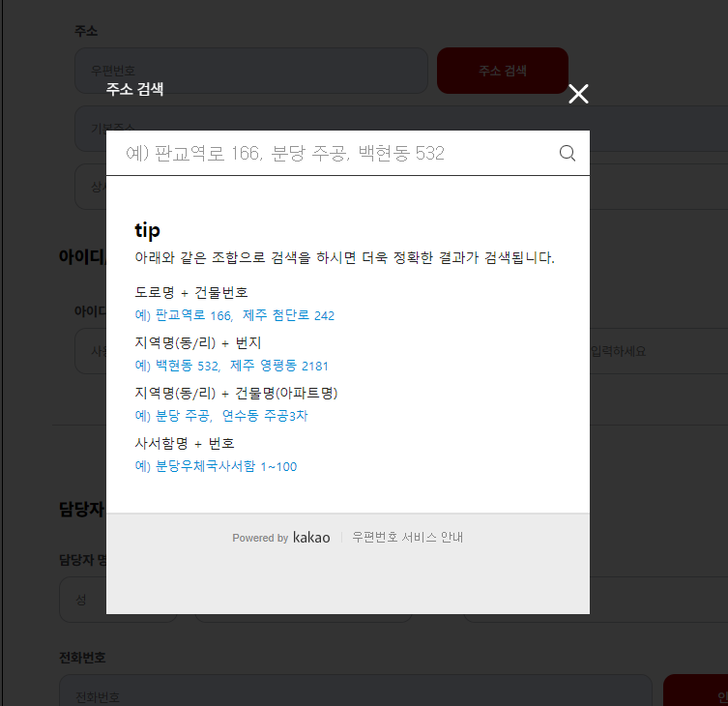Click example text 예) 분당우체국사서함 1~100

click(216, 466)
